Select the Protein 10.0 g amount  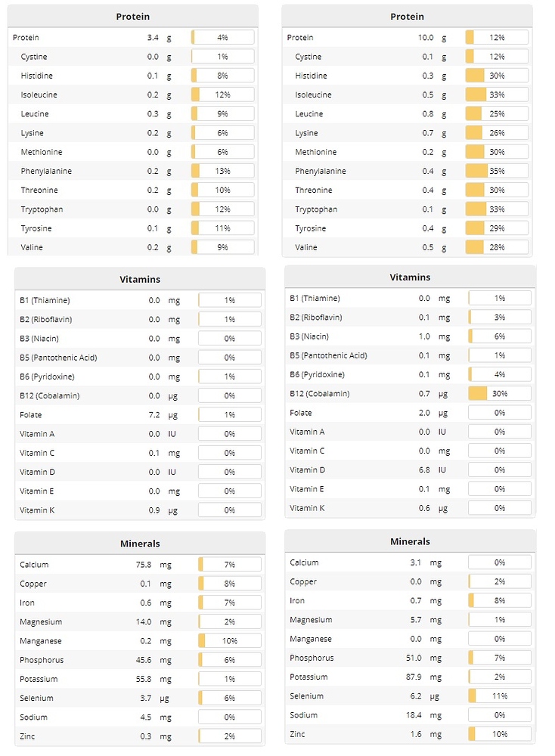coord(425,37)
